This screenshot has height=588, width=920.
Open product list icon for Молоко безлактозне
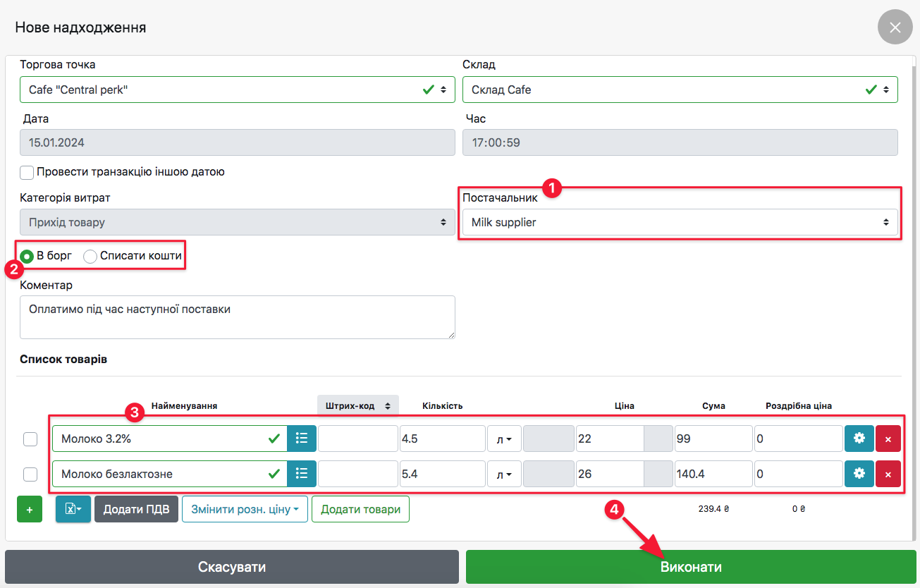(302, 474)
